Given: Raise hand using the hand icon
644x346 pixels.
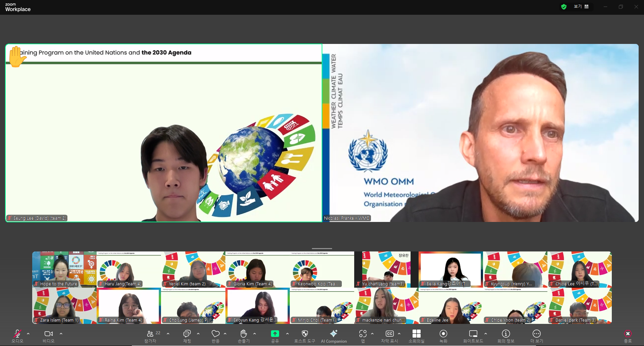Looking at the screenshot, I should [244, 336].
